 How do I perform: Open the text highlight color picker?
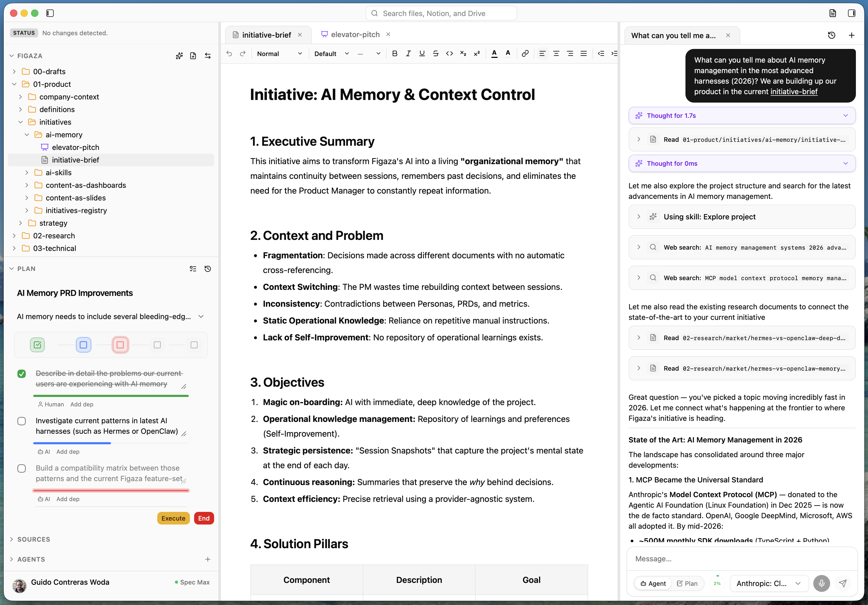tap(508, 54)
